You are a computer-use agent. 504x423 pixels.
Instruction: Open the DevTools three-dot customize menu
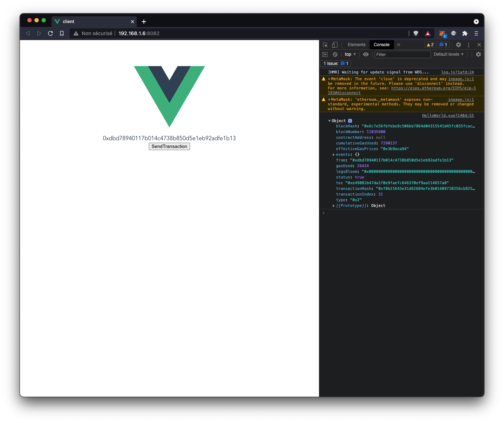[468, 45]
